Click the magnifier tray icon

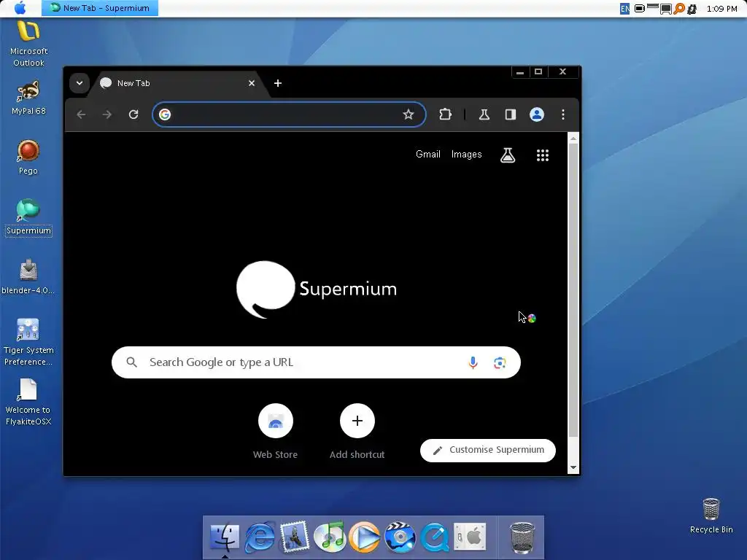[679, 9]
